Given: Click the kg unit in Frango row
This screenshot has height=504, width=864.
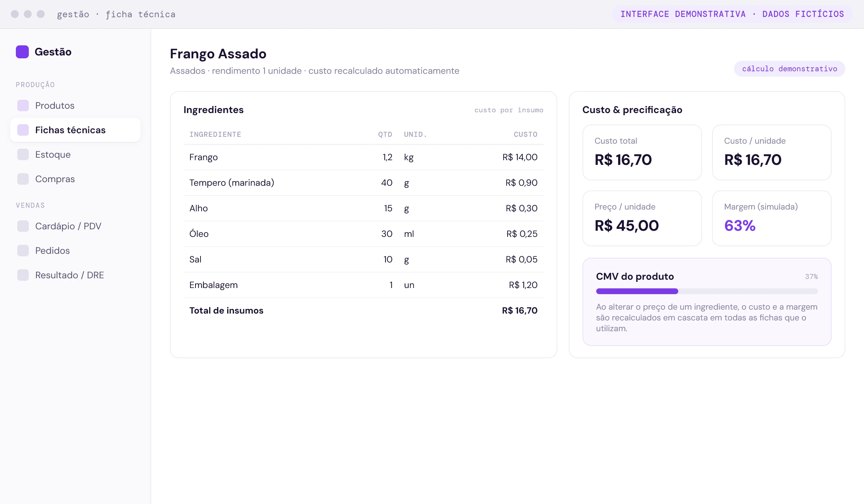Looking at the screenshot, I should coord(409,158).
